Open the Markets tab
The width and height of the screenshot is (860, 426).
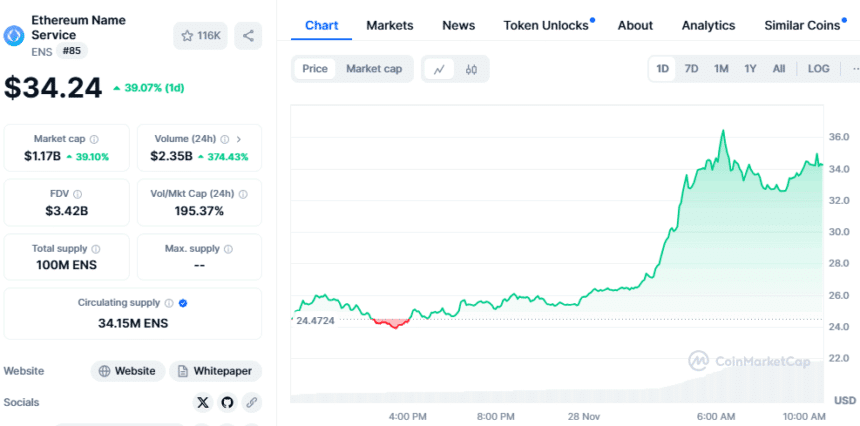coord(390,25)
